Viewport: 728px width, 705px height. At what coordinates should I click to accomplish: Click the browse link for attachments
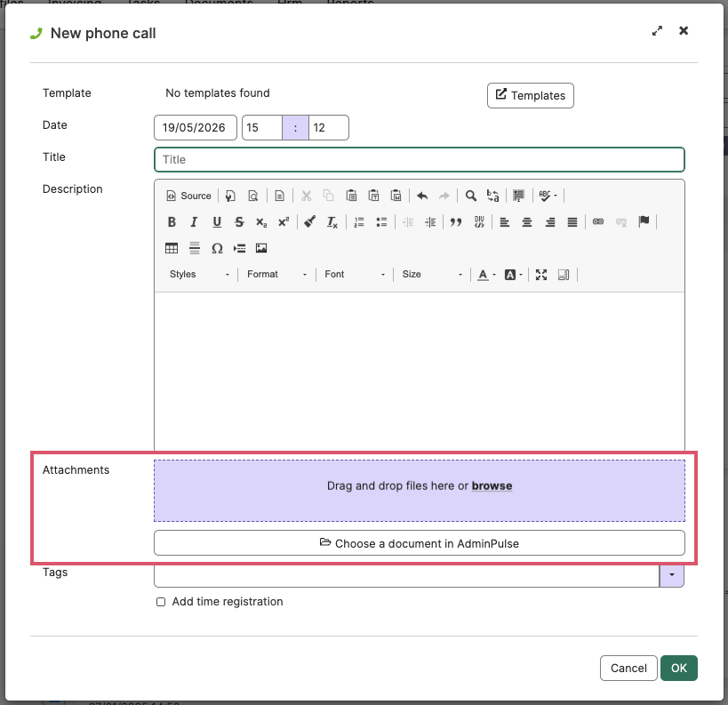pos(492,485)
